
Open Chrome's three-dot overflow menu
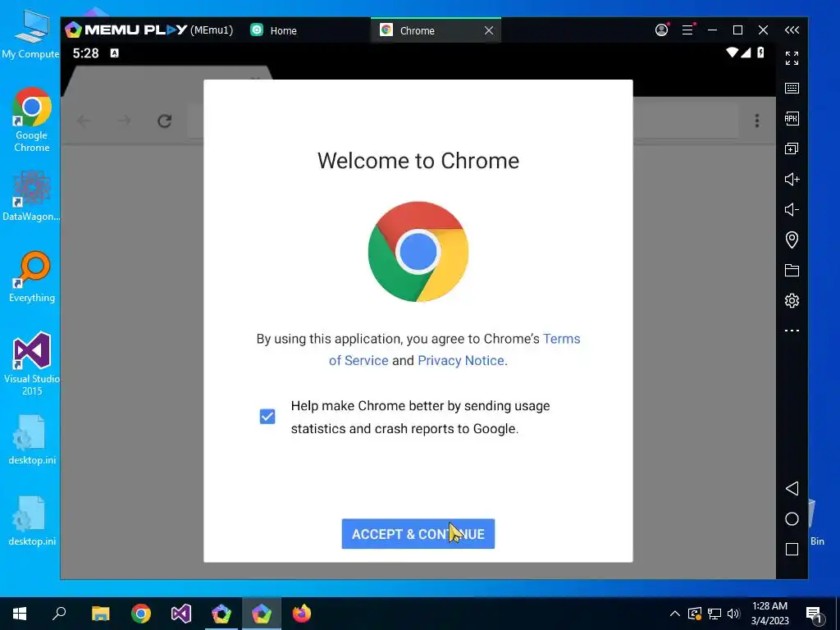[757, 121]
